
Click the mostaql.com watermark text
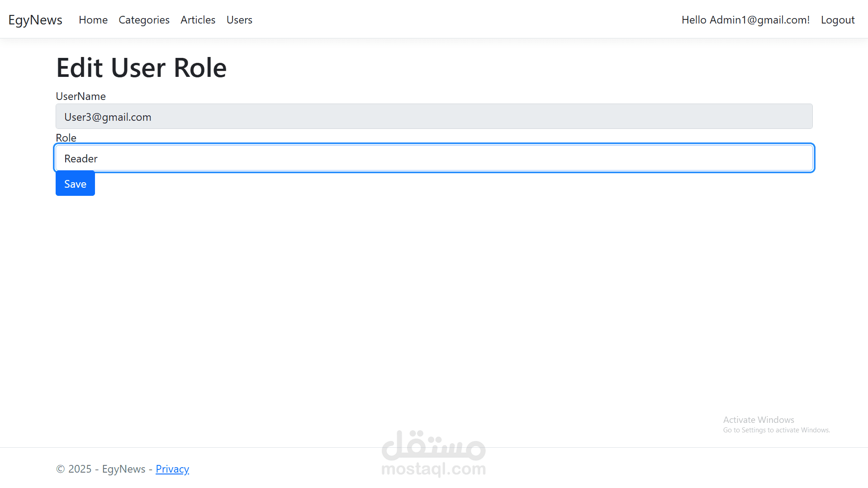point(433,469)
